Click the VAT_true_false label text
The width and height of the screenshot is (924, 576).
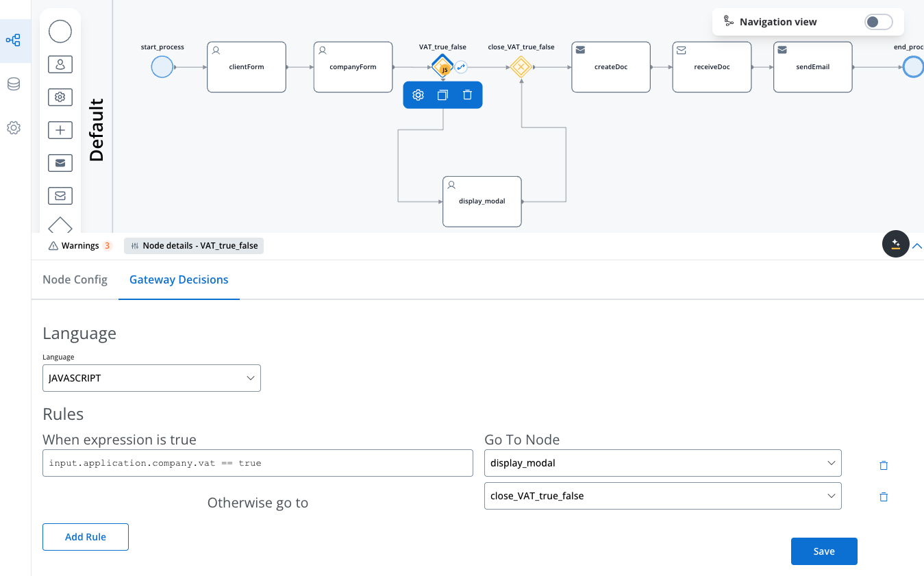pos(442,47)
